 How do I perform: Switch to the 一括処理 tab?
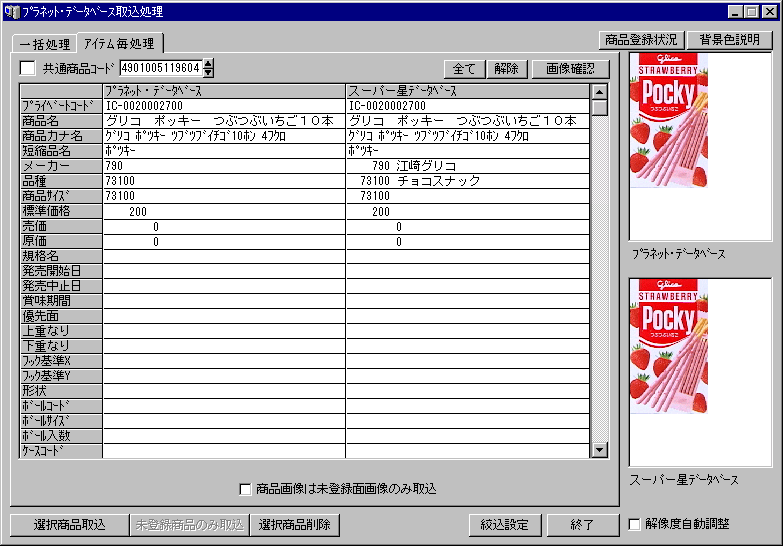[44, 44]
